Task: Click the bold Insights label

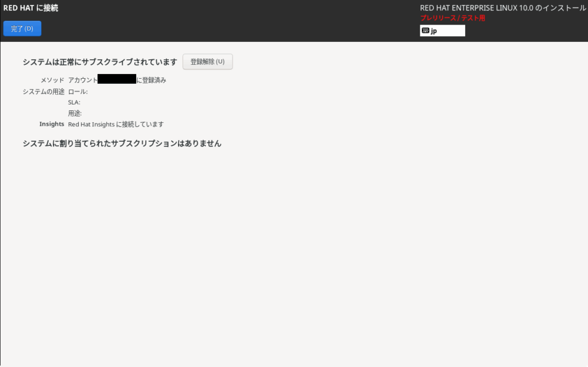Action: [52, 124]
